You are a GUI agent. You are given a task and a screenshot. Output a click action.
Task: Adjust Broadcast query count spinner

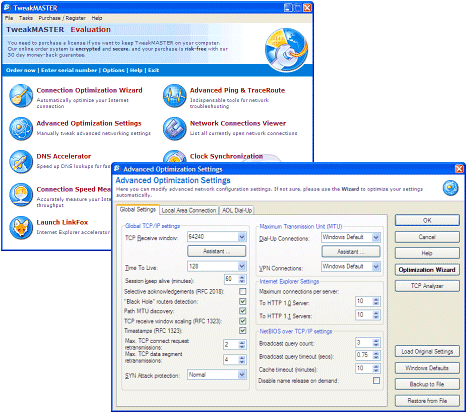coord(376,343)
